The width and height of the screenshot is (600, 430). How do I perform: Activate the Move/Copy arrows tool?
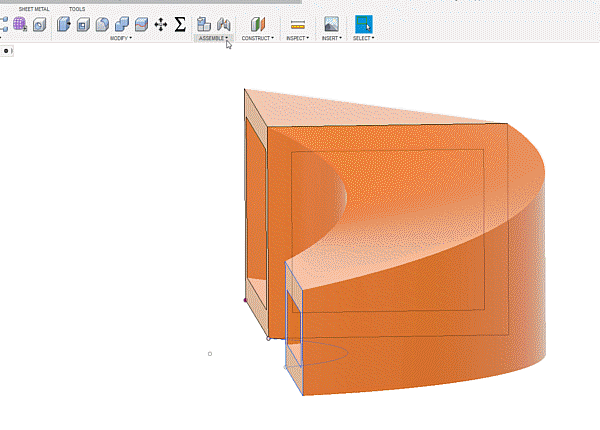tap(161, 25)
